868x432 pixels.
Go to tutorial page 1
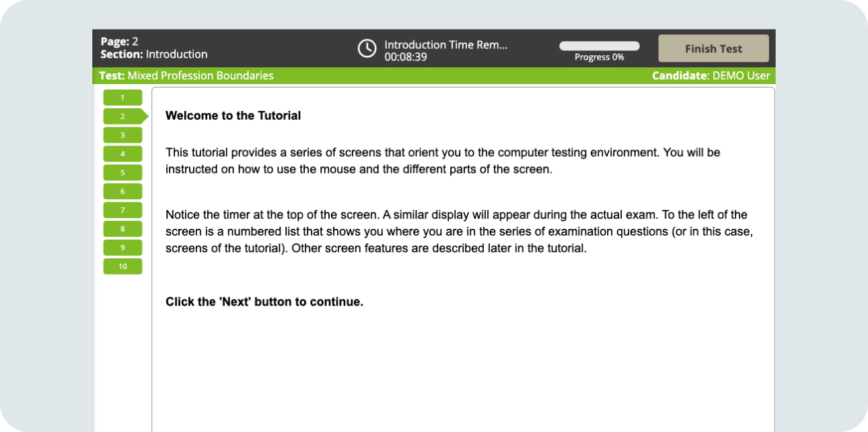coord(122,98)
